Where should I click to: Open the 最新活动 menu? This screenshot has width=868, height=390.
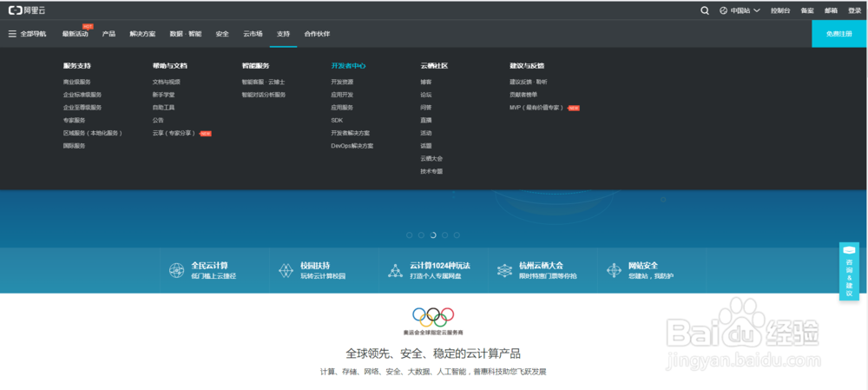pos(75,34)
